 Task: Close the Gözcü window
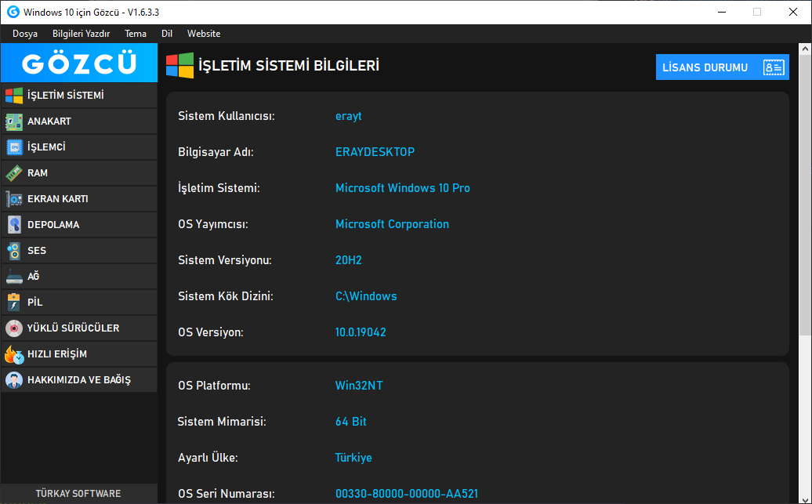click(x=793, y=12)
